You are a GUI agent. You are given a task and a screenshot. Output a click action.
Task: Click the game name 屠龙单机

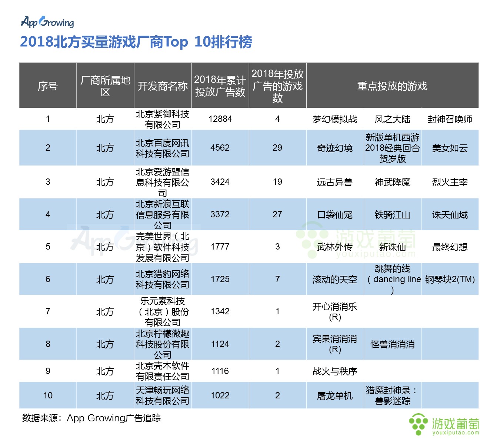pos(335,396)
